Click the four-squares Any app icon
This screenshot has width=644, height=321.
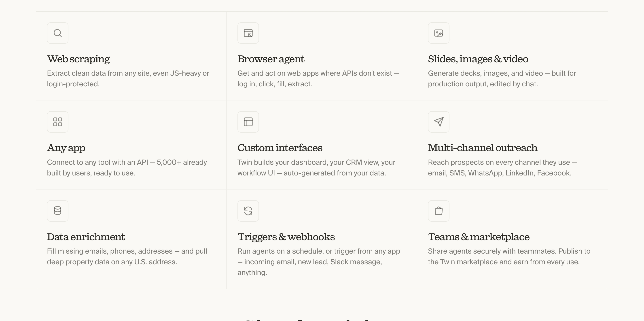pos(57,122)
